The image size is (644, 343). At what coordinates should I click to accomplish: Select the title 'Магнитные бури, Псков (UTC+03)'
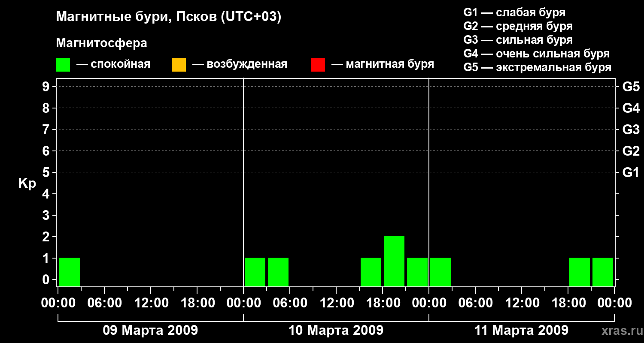(169, 17)
